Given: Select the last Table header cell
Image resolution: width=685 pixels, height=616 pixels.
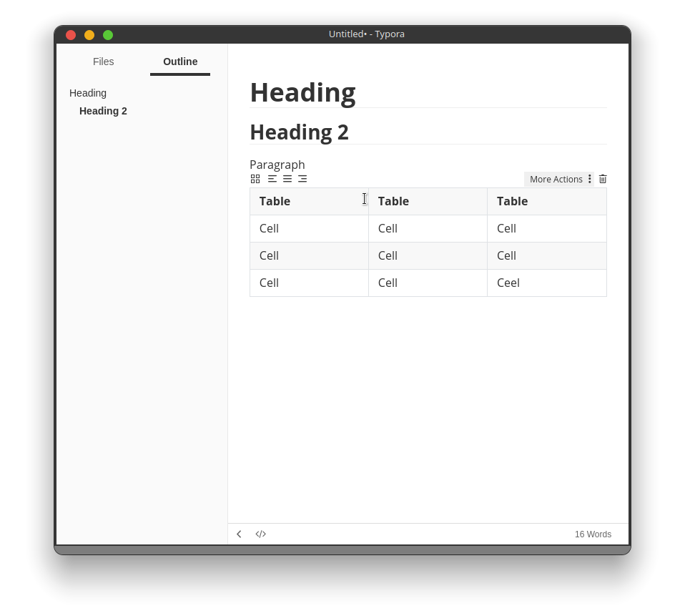Looking at the screenshot, I should 547,202.
